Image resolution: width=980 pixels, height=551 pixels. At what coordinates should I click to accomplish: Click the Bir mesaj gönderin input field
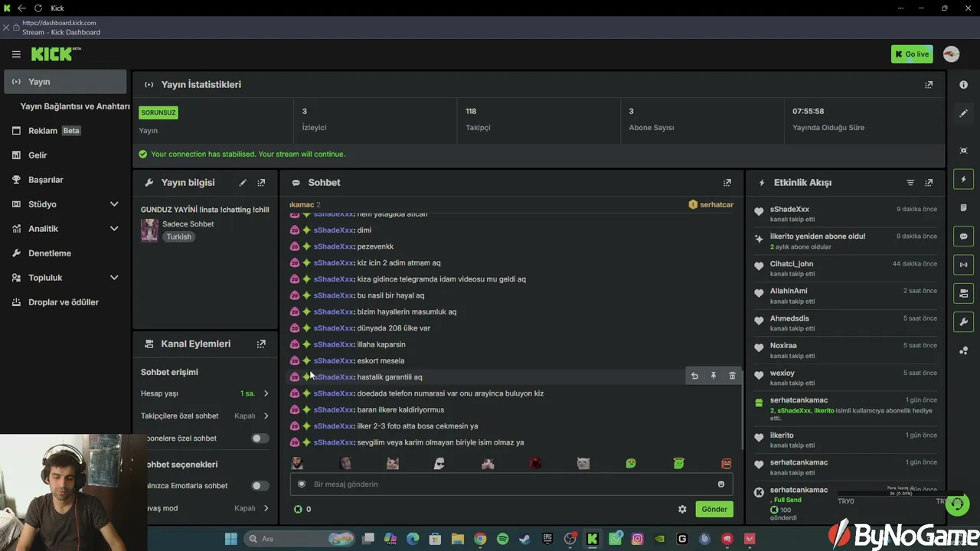[511, 484]
